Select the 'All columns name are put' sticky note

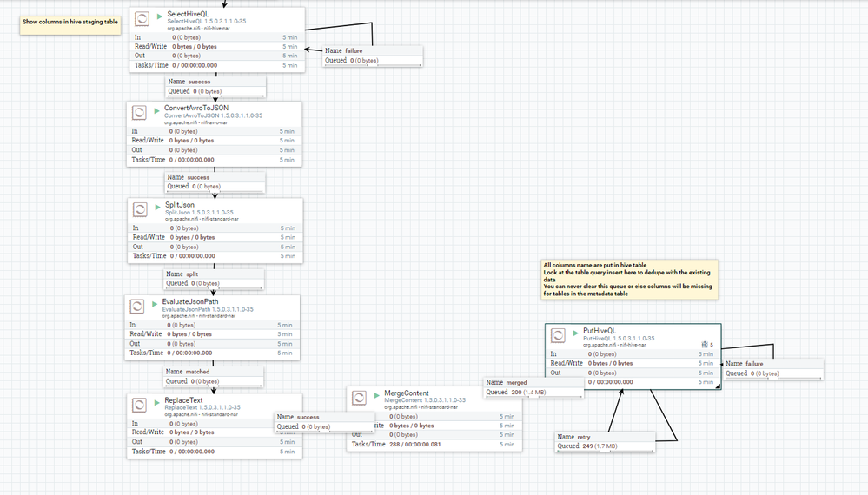[x=629, y=280]
